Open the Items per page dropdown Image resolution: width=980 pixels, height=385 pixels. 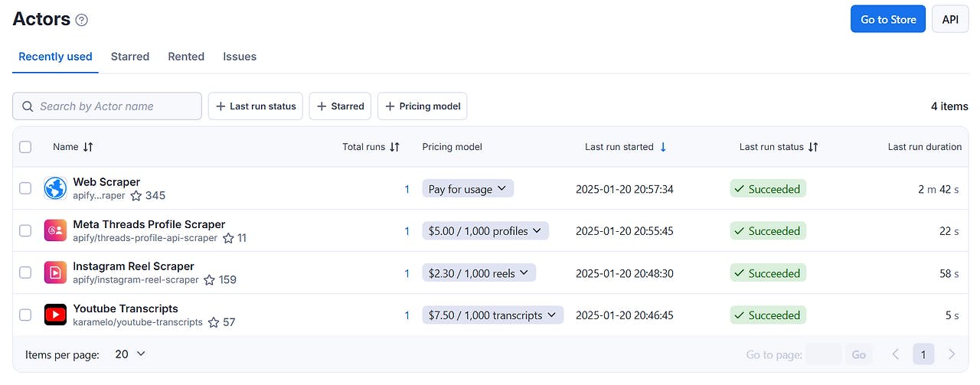coord(130,354)
